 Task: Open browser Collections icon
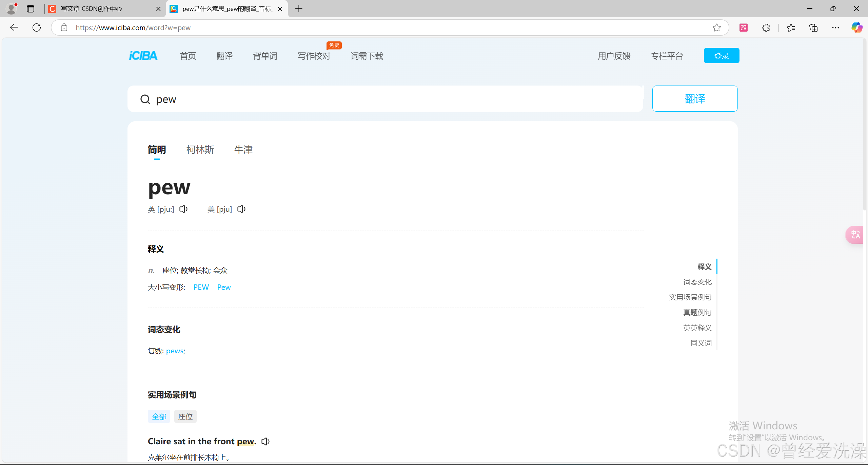tap(813, 28)
